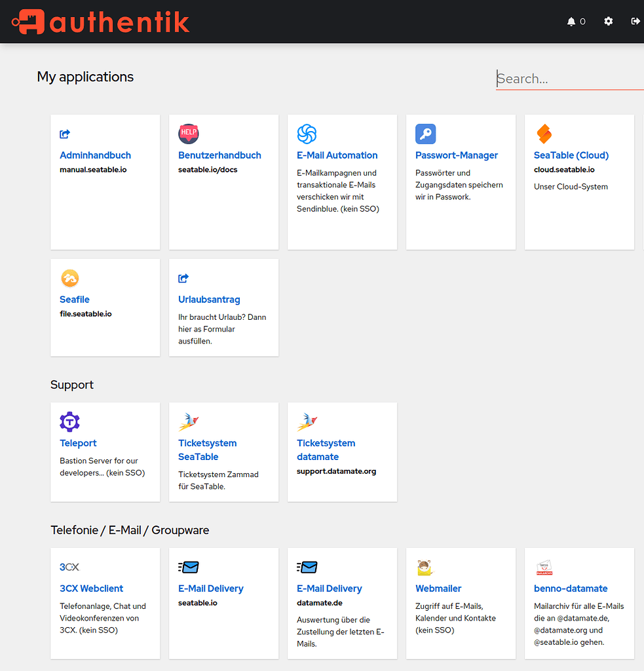Click the Ticketsystem SeaTable Zammad icon
644x671 pixels.
[188, 421]
